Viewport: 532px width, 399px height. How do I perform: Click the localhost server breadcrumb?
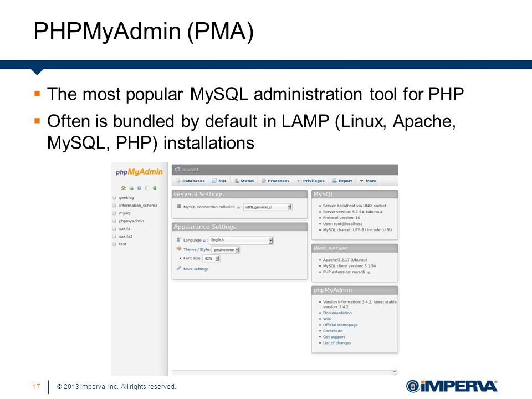tap(190, 170)
